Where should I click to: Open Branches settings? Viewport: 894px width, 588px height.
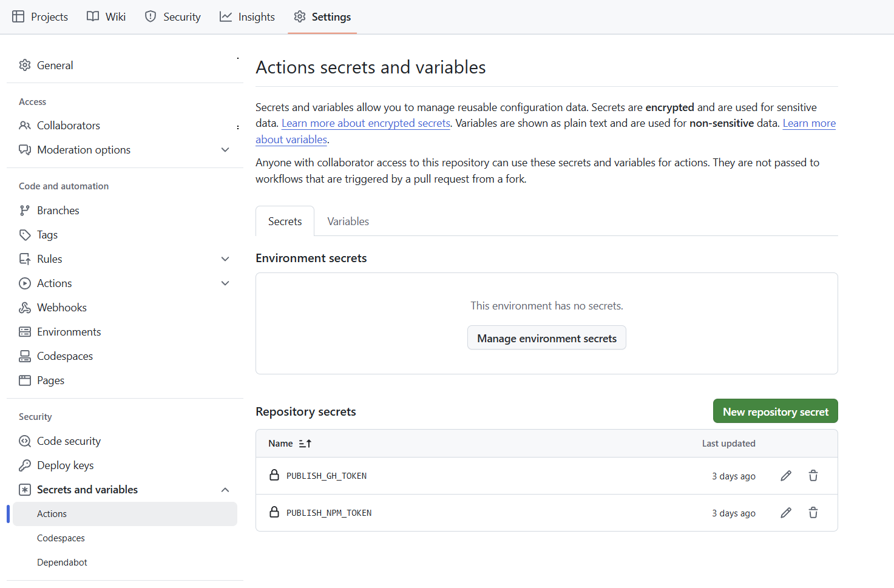125,211
